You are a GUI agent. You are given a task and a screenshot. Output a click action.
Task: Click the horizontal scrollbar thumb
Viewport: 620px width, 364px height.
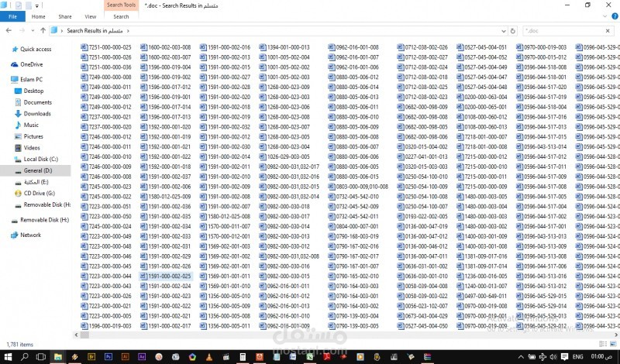click(84, 335)
